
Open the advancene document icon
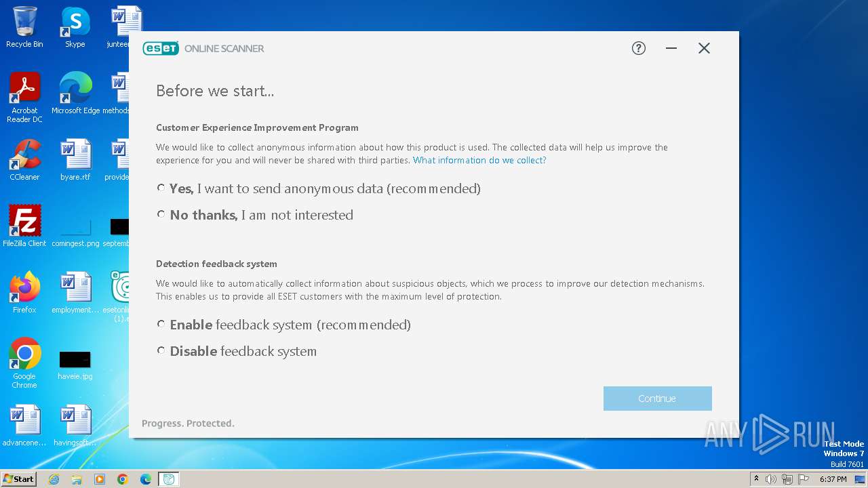click(x=24, y=426)
